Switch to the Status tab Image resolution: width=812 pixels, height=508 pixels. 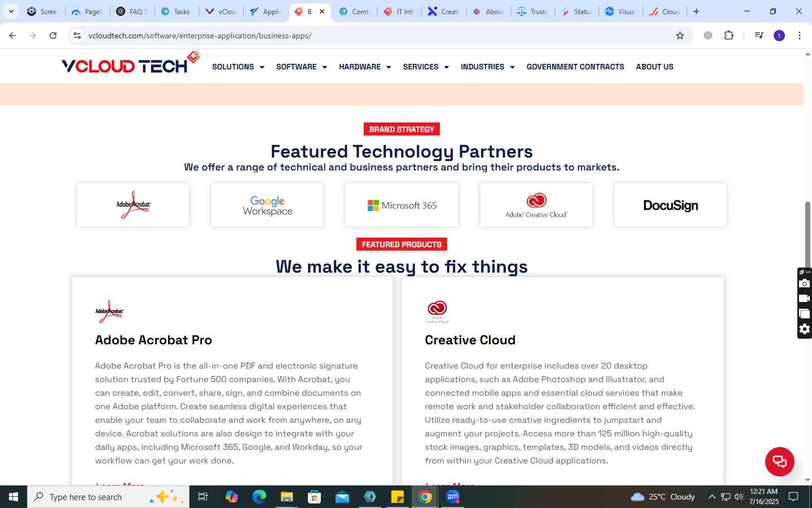pyautogui.click(x=577, y=11)
